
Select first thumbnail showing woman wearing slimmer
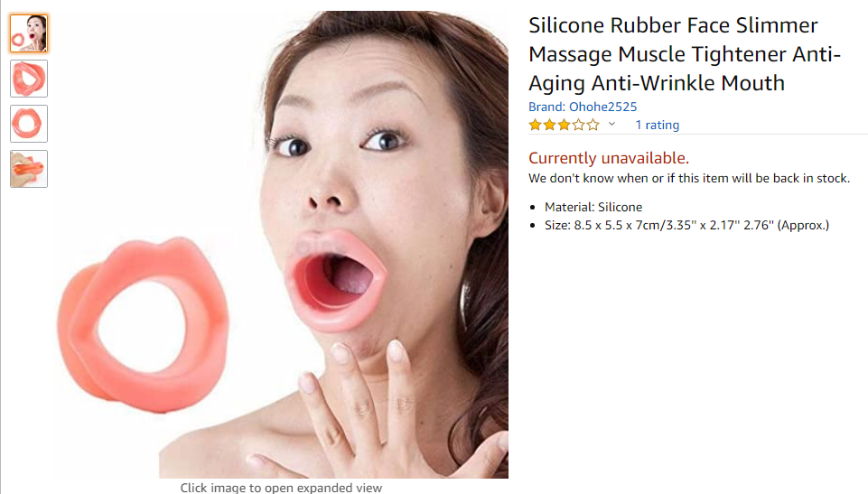(x=29, y=33)
